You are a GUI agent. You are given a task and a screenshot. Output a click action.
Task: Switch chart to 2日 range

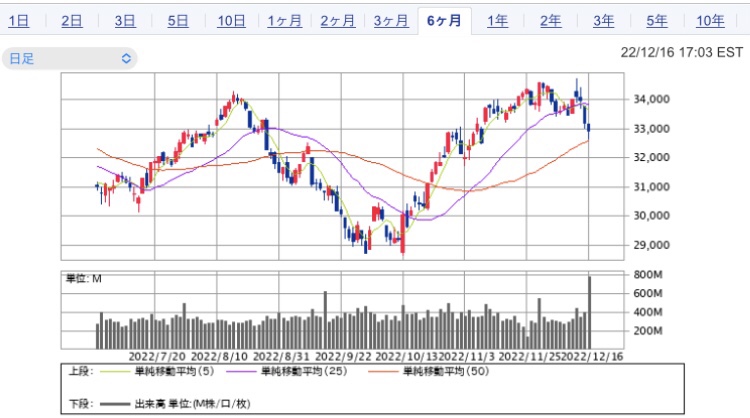[x=72, y=21]
